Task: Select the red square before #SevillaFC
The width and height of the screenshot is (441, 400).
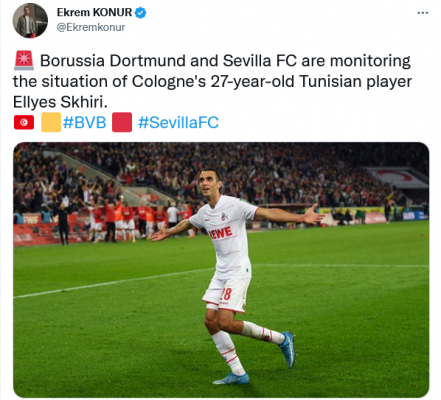Action: coord(122,122)
